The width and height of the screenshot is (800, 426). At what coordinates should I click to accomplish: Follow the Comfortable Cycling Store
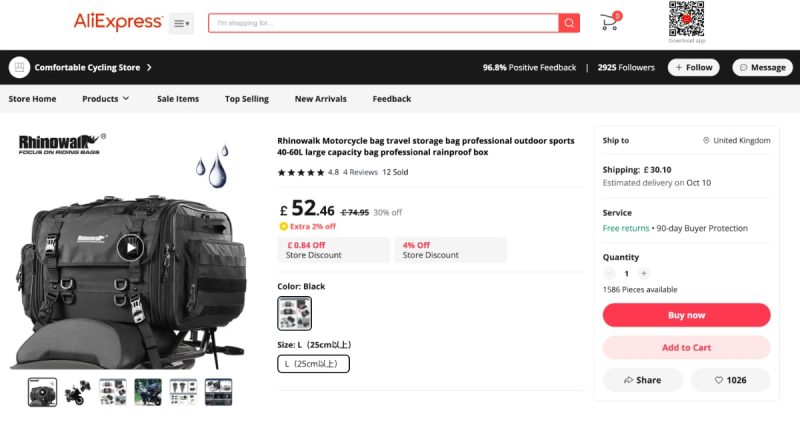[693, 67]
